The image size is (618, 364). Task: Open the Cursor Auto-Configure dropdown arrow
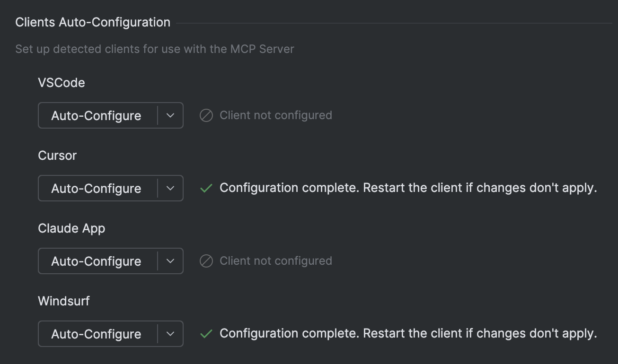[x=170, y=189]
